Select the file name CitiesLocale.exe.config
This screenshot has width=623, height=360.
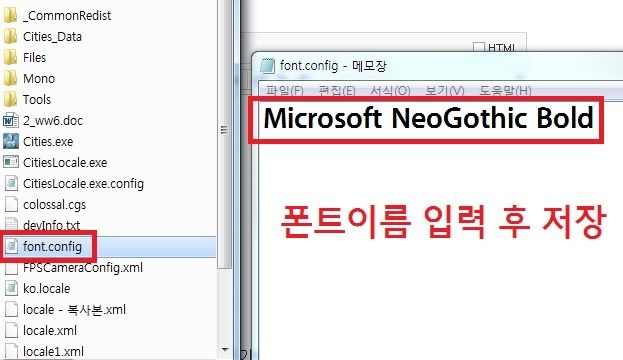(x=83, y=184)
